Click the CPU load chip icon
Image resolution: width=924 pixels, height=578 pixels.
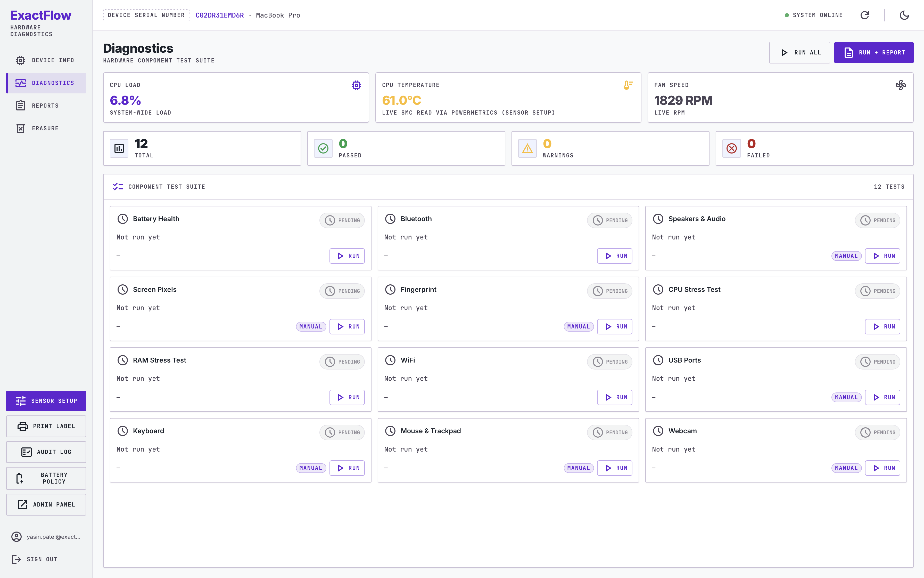coord(356,85)
